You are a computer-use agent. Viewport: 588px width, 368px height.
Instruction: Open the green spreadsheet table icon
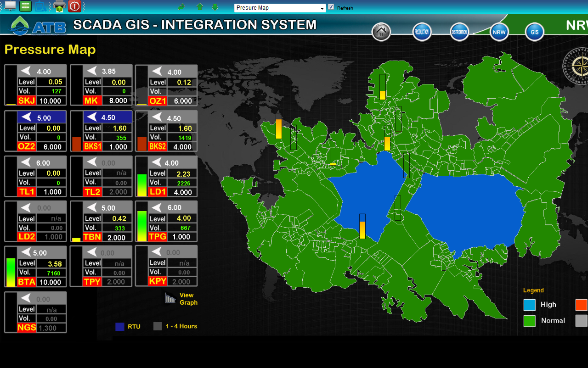tap(26, 6)
